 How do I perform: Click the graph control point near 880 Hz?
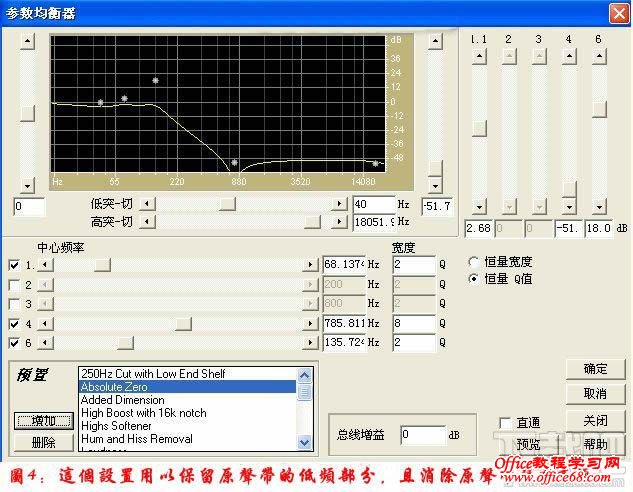pyautogui.click(x=234, y=162)
